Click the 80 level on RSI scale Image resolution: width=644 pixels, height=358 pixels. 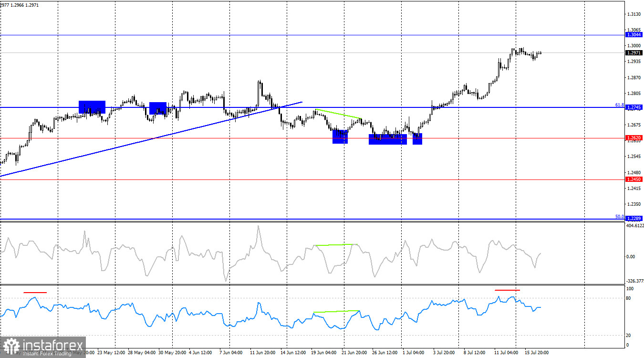click(x=629, y=298)
